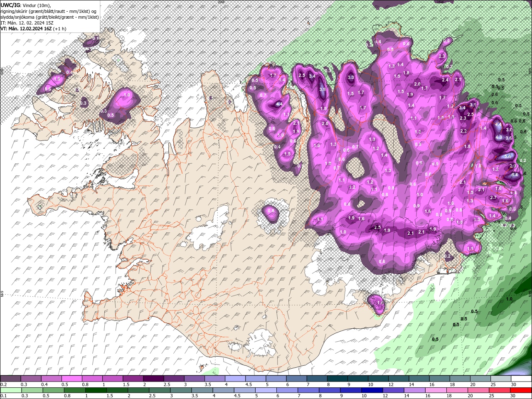Viewport: 532px width, 399px height.
Task: Pick the light lavender 4 swatch in top scale
Action: [235, 379]
